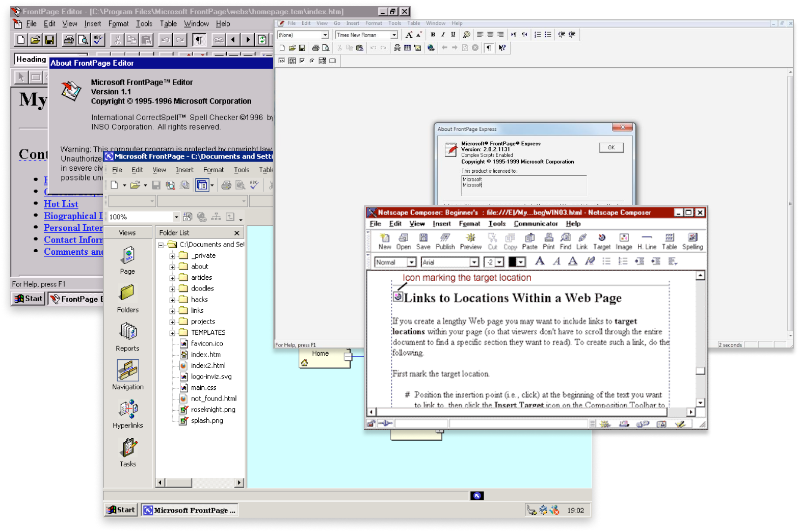
Task: Click Contact Information link in FrontPage Editor page
Action: [x=73, y=240]
